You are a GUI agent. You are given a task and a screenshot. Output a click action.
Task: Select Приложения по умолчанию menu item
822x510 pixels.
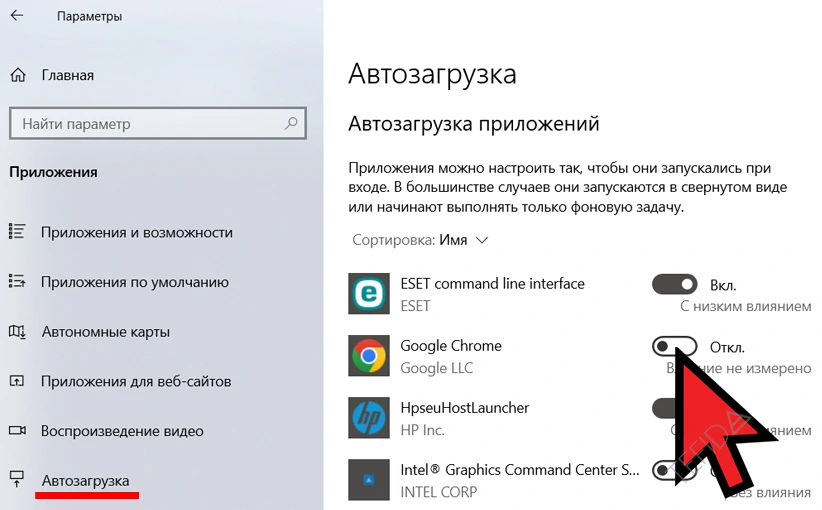[x=135, y=282]
